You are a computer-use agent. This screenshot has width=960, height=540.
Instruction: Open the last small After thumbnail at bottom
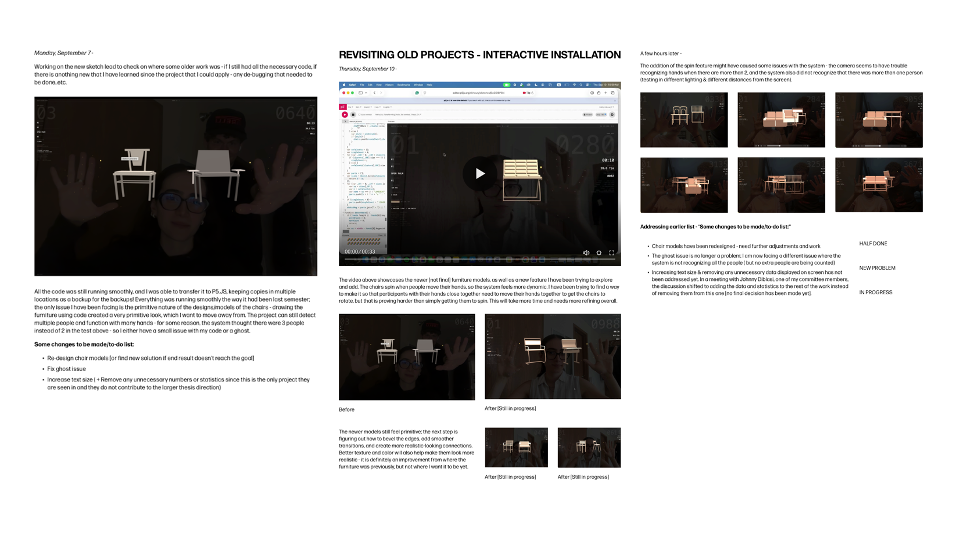pyautogui.click(x=589, y=448)
